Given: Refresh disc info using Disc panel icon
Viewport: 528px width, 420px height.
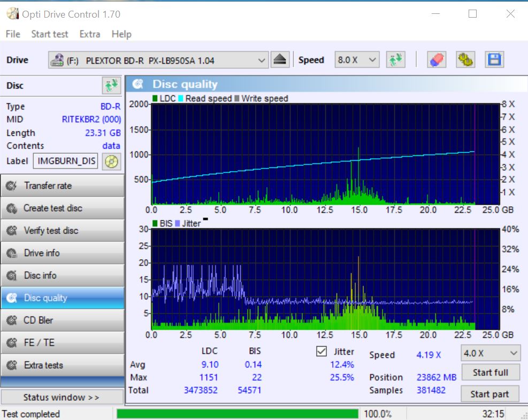Looking at the screenshot, I should pos(111,85).
